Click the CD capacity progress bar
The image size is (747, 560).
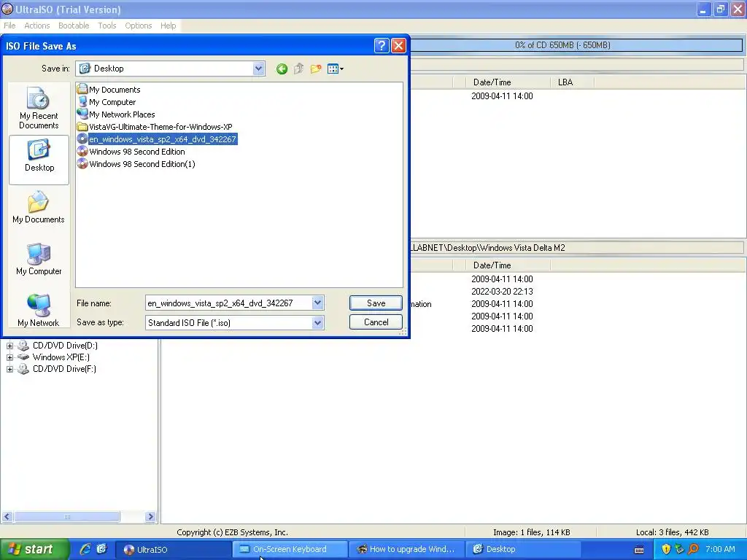[576, 45]
